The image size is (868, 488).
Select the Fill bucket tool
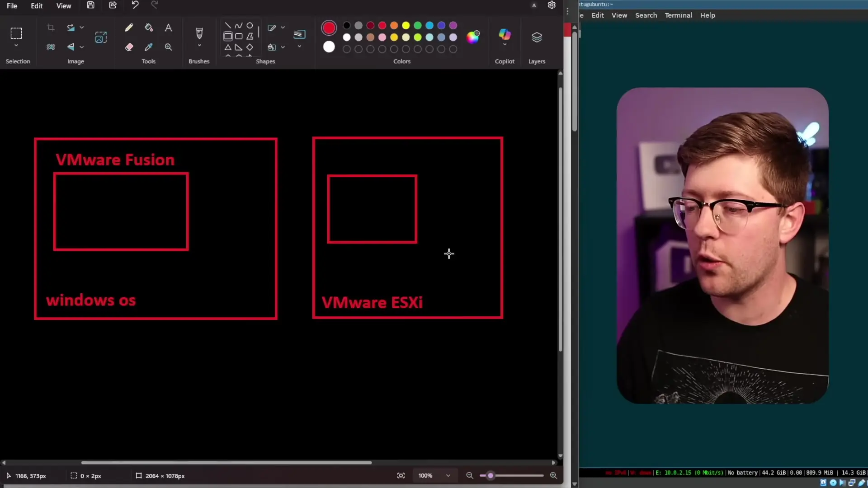click(149, 28)
